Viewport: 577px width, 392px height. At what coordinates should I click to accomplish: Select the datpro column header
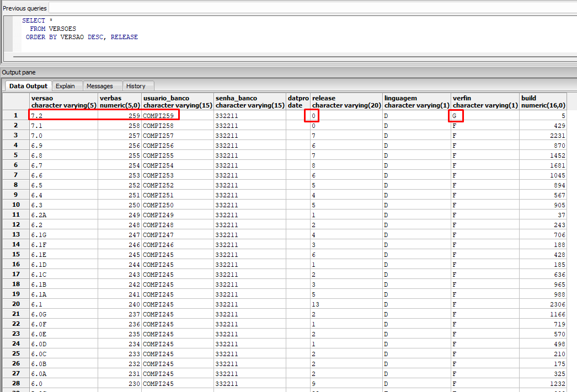298,101
